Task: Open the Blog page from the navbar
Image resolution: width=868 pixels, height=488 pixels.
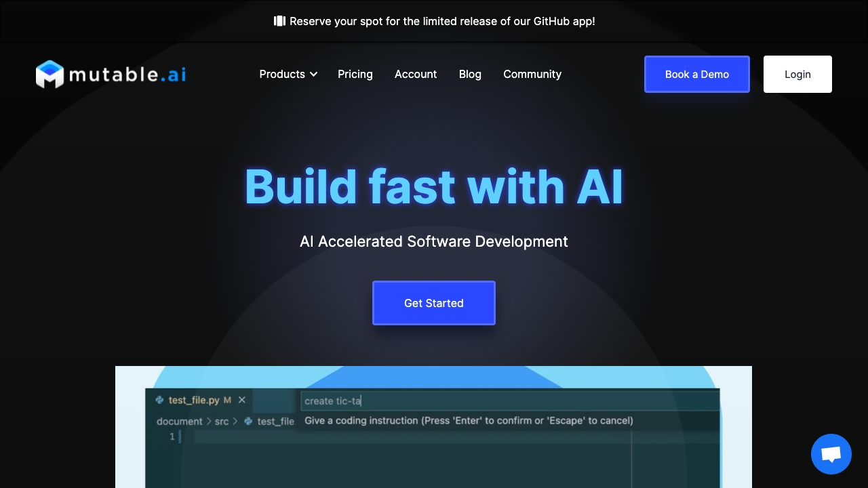Action: coord(470,75)
